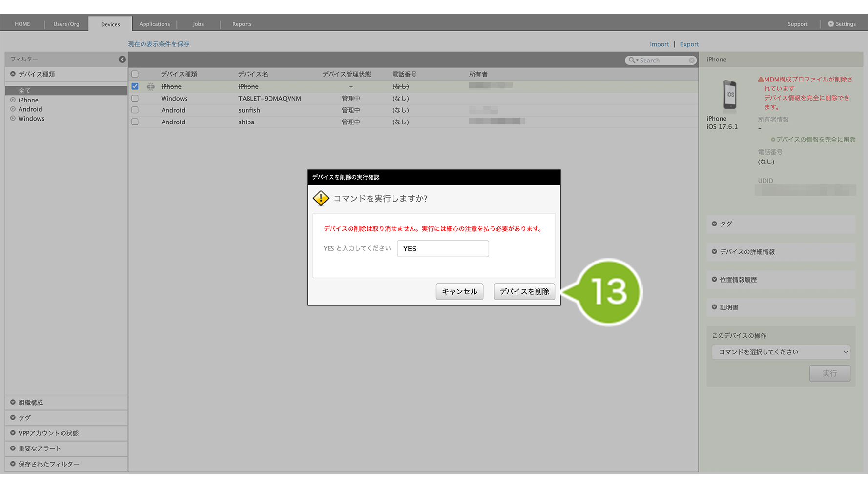
Task: Click the Export link
Action: tap(689, 44)
